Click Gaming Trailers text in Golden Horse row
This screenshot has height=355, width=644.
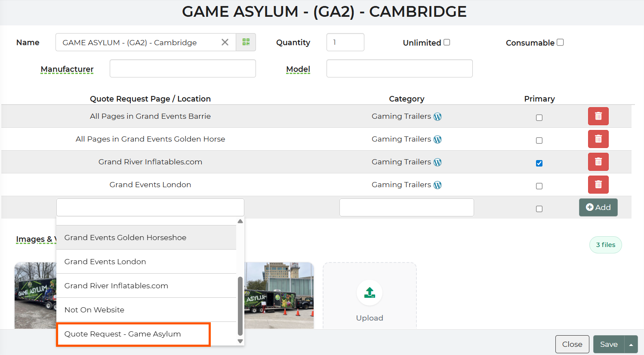coord(401,139)
